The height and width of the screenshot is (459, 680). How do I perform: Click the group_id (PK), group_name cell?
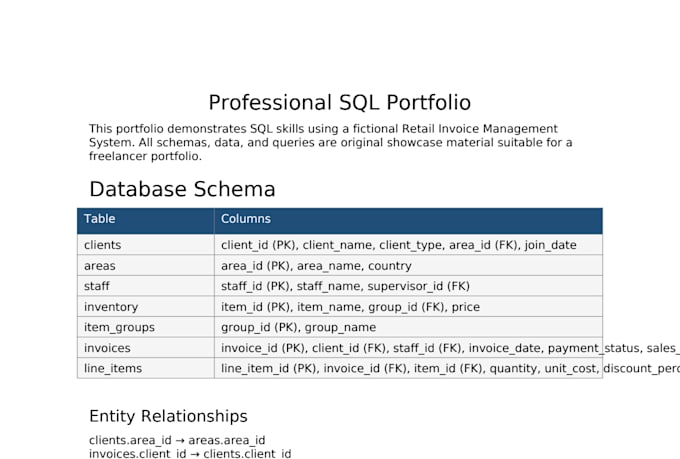coord(408,327)
